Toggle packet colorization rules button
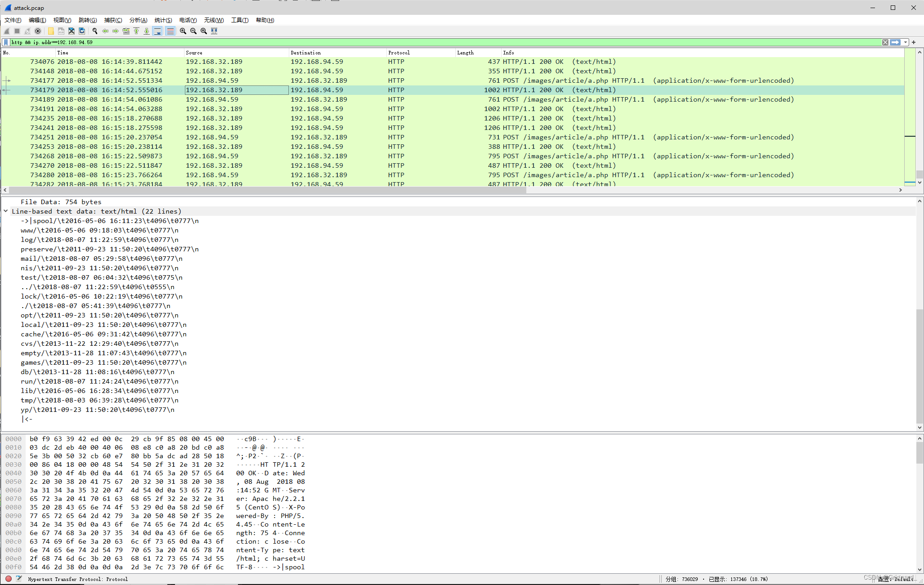This screenshot has height=585, width=924. (x=170, y=31)
